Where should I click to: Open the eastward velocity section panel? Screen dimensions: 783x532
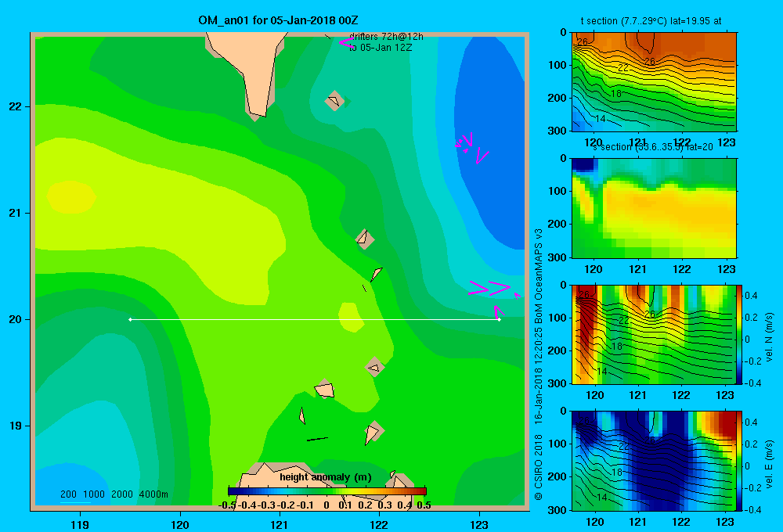point(654,461)
